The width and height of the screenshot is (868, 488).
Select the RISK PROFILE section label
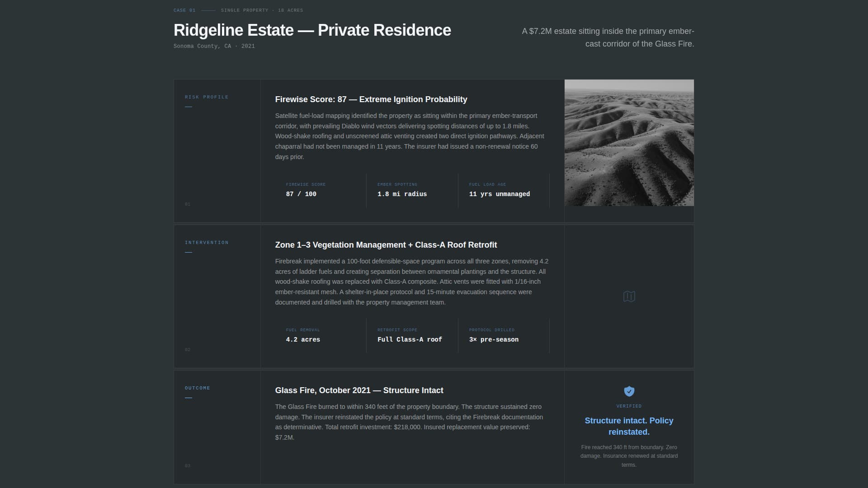(x=207, y=97)
